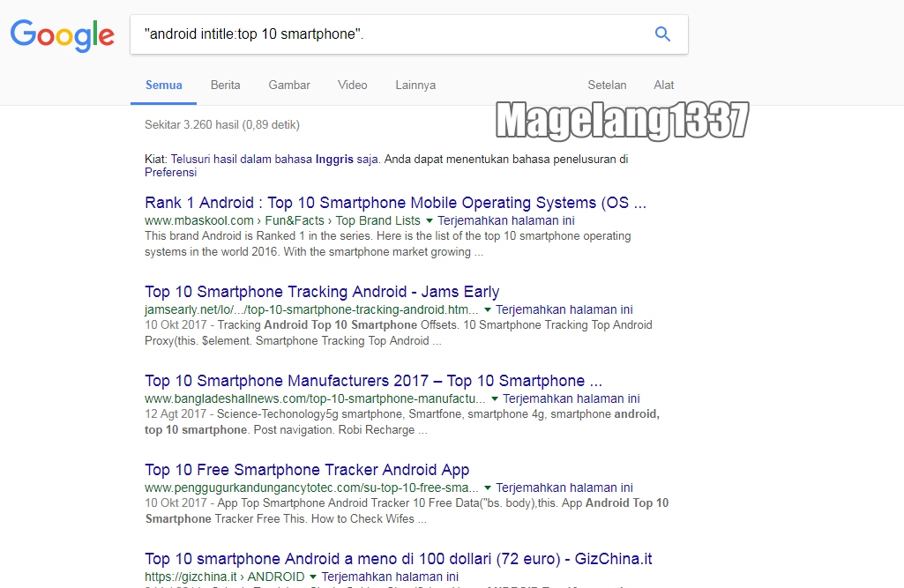Open the Gambar tab
The height and width of the screenshot is (588, 904).
pos(289,86)
